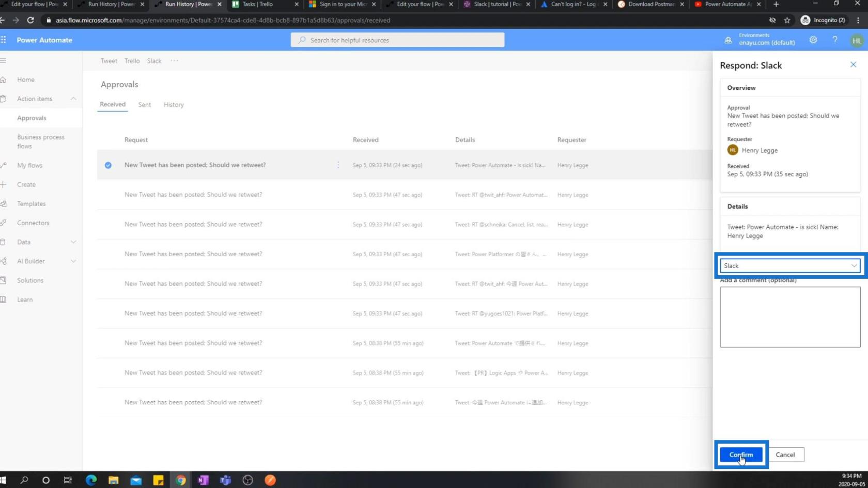Switch to the History tab

174,104
